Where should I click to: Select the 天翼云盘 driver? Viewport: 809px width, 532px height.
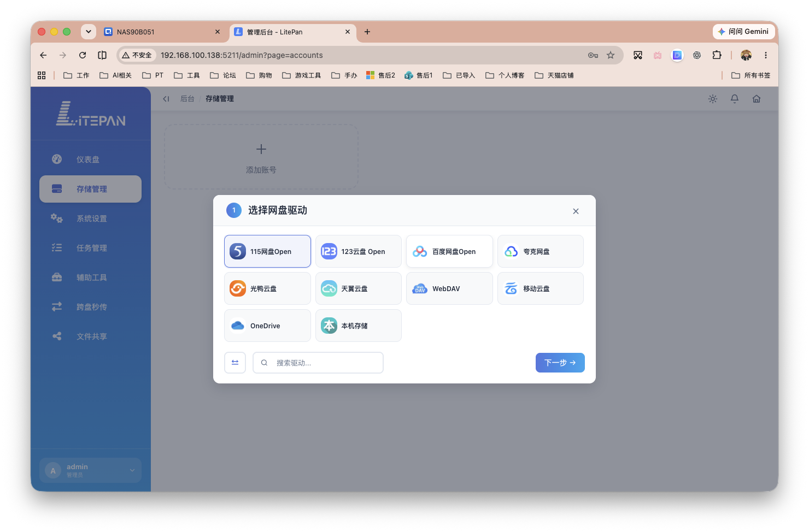[359, 288]
